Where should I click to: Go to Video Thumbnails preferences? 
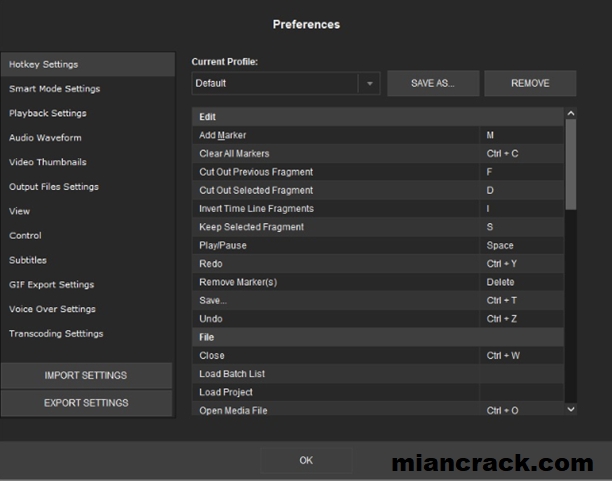pyautogui.click(x=87, y=162)
